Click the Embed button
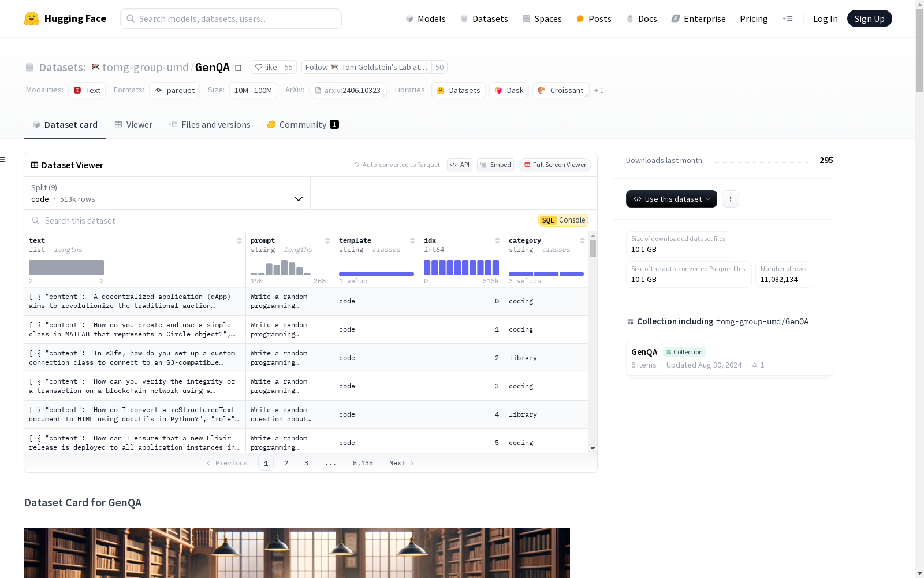The height and width of the screenshot is (578, 924). tap(495, 165)
